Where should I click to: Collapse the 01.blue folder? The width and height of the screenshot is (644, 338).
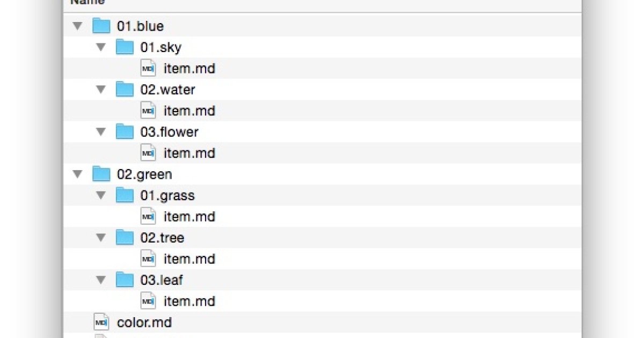[x=78, y=26]
